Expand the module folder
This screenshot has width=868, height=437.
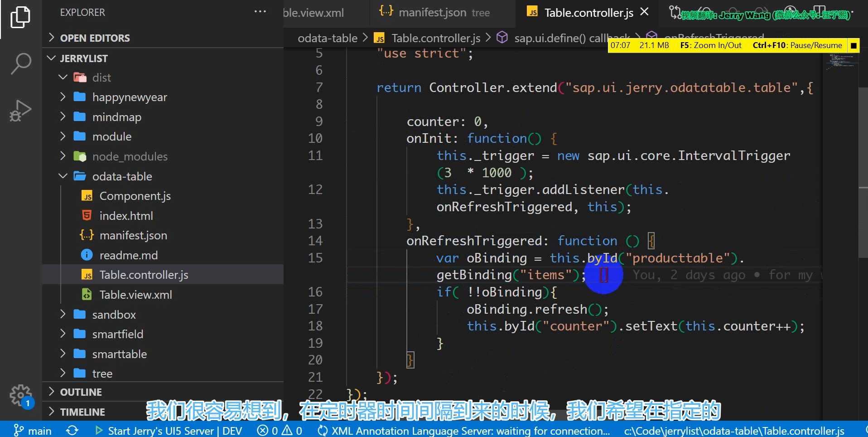[x=63, y=136]
